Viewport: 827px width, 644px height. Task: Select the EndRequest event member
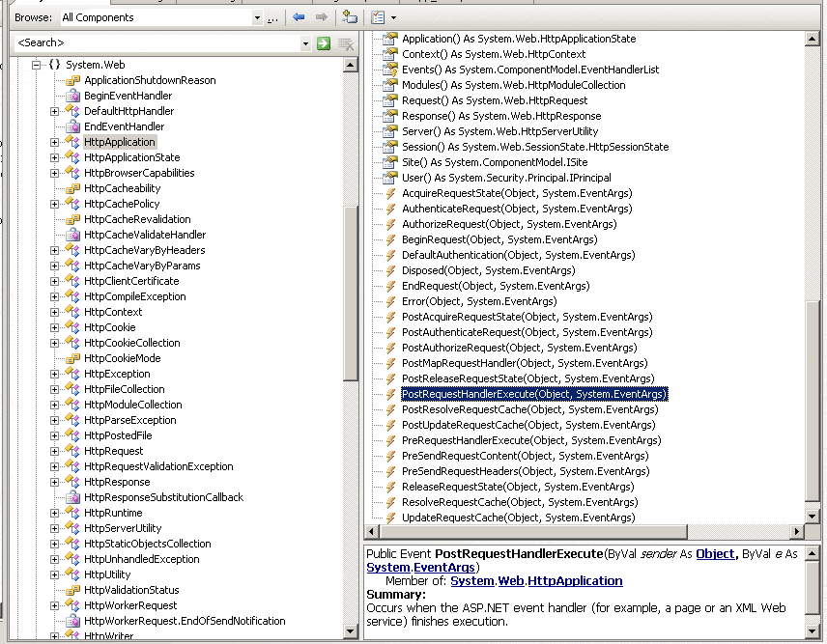click(496, 286)
